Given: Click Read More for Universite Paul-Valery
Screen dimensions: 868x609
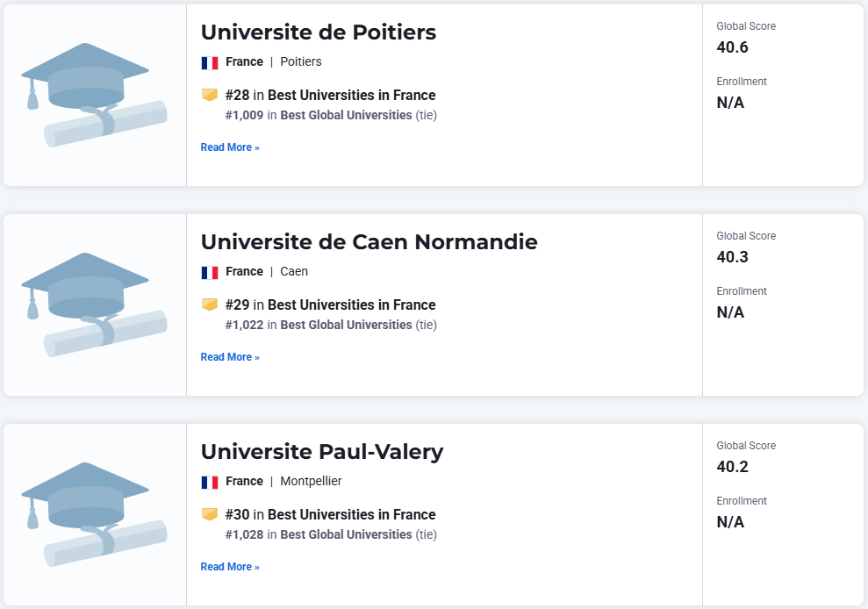Looking at the screenshot, I should [230, 567].
